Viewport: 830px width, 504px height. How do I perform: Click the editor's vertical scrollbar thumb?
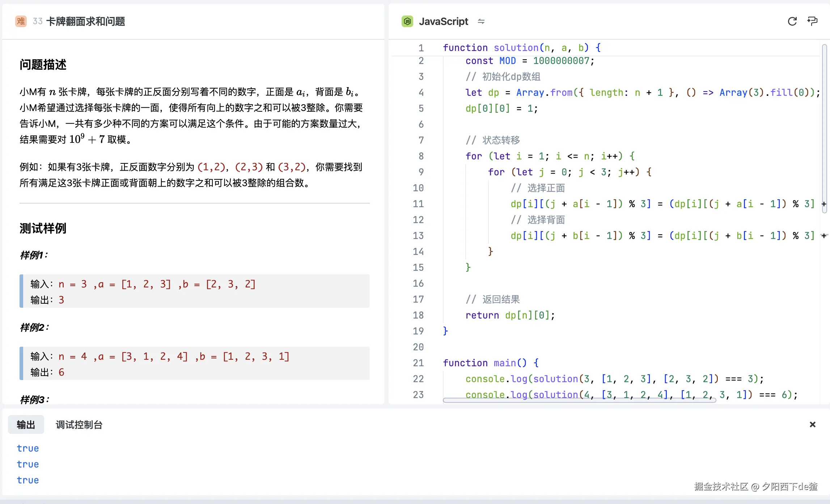click(x=824, y=128)
